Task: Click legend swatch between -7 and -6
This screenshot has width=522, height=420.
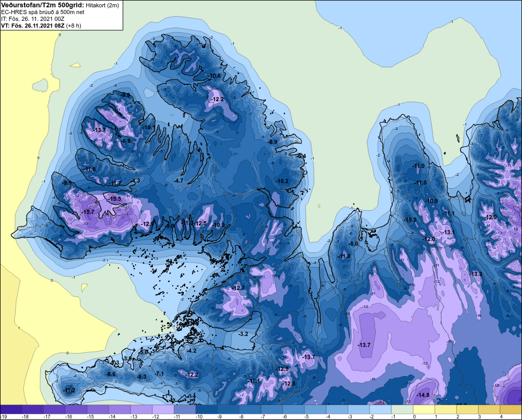Action: click(x=272, y=410)
